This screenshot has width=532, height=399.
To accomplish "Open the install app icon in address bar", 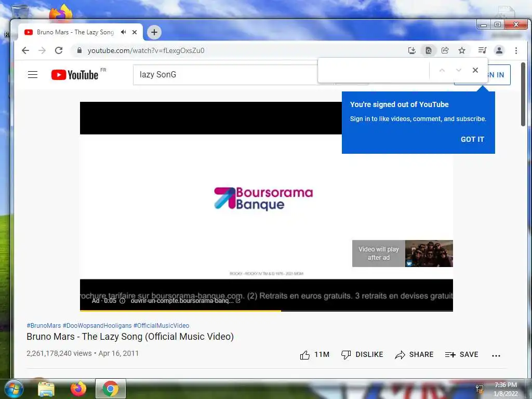I will (x=412, y=50).
